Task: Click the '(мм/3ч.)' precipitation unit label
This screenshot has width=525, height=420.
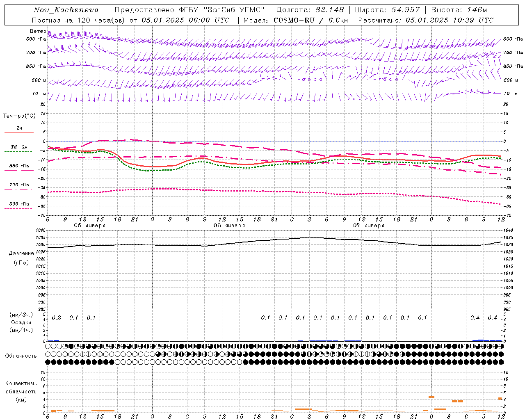Action: coord(21,315)
